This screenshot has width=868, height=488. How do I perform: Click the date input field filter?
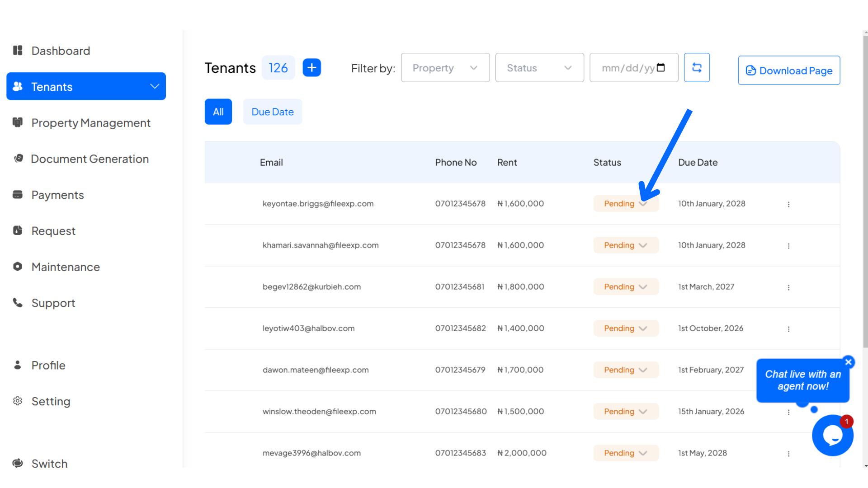click(x=634, y=67)
